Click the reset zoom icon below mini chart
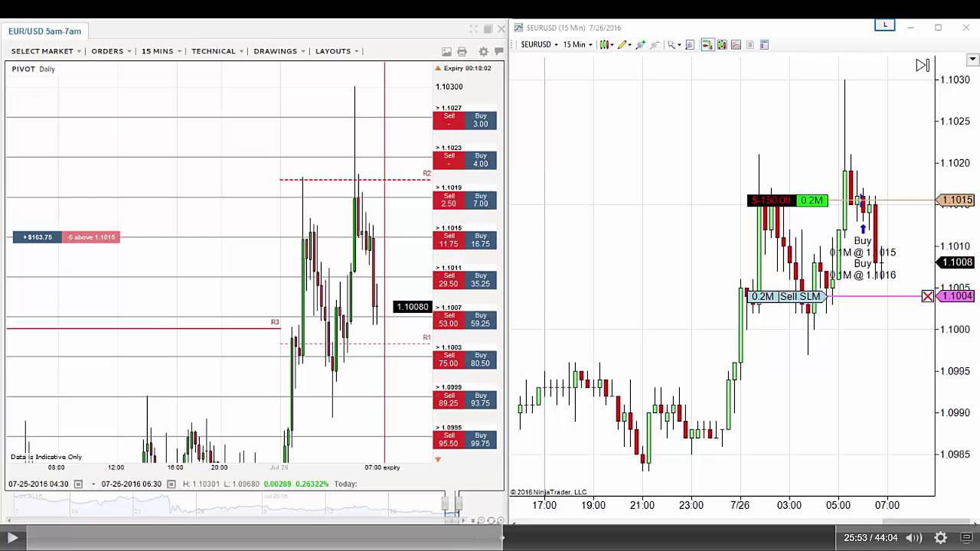Viewport: 980px width, 551px height. (x=491, y=520)
